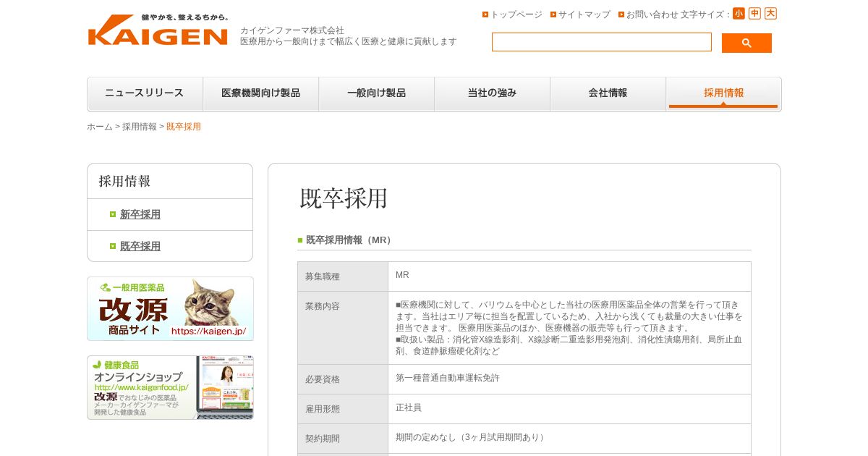Click the 改源 商品サイト cat banner
This screenshot has height=456, width=868.
[x=170, y=309]
